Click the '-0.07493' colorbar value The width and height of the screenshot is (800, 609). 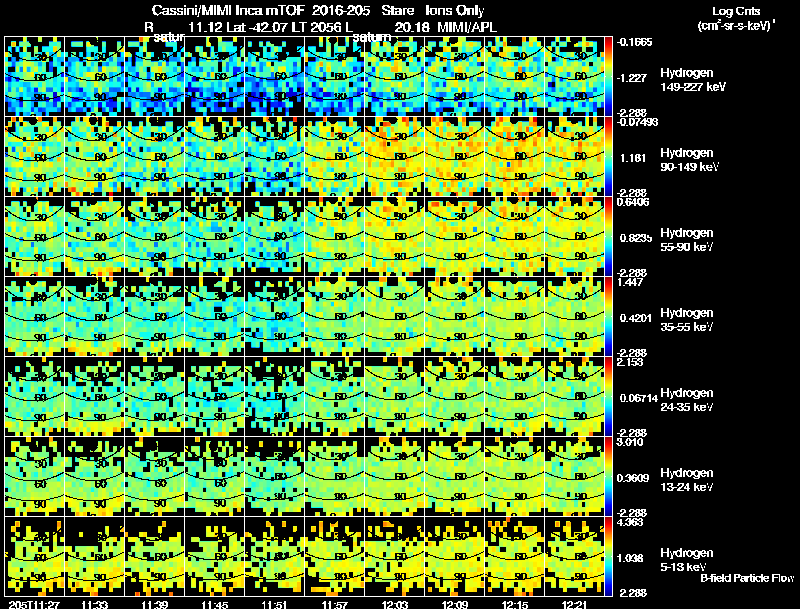click(x=637, y=121)
